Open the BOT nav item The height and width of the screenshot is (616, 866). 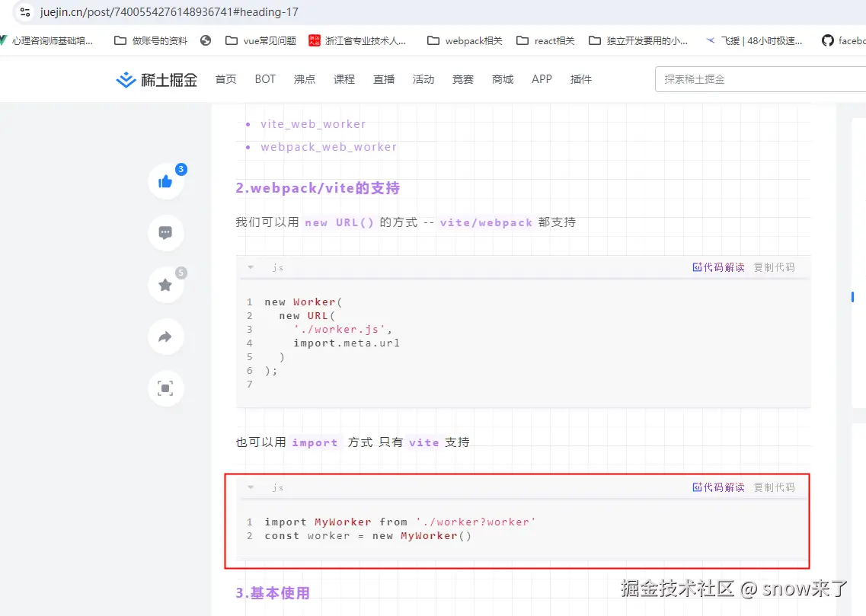(265, 79)
